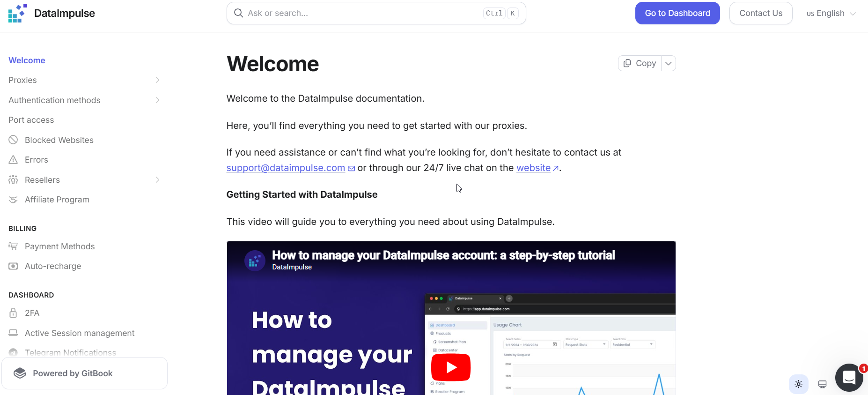Image resolution: width=868 pixels, height=395 pixels.
Task: Click the Errors warning triangle icon
Action: click(x=13, y=160)
